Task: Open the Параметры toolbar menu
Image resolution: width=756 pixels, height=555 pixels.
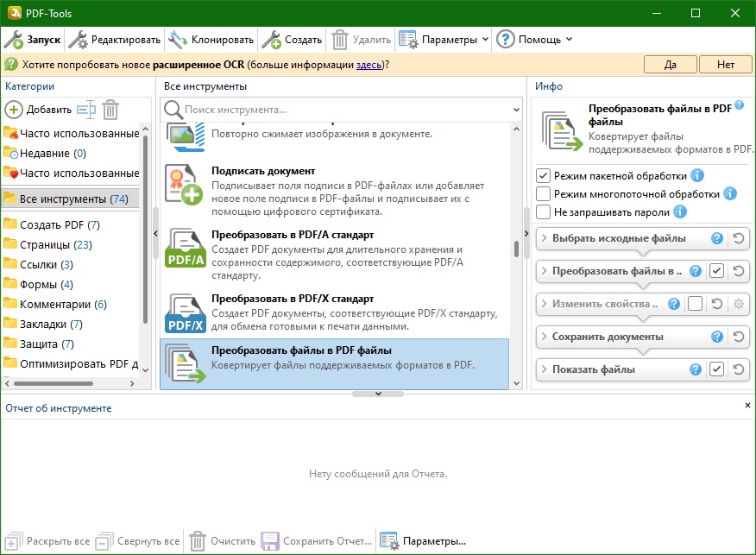Action: coord(443,40)
